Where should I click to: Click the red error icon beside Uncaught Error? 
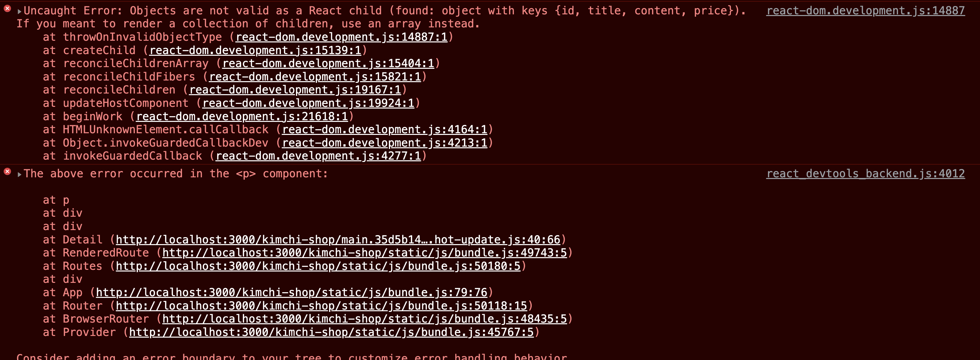tap(7, 8)
